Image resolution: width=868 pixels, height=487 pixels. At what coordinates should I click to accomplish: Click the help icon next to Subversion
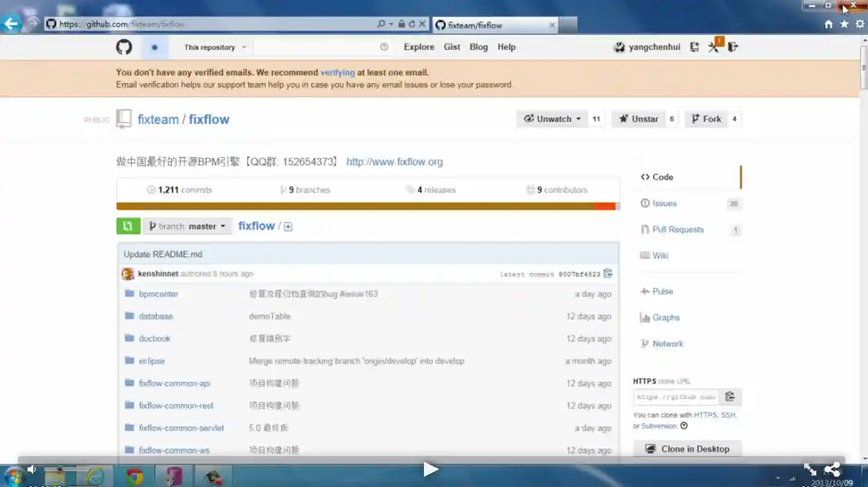coord(684,426)
